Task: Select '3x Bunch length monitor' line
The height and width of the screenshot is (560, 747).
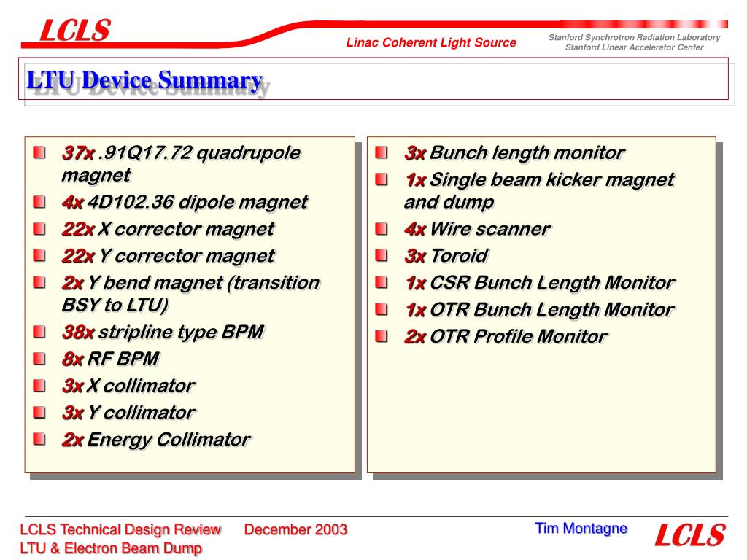Action: [x=514, y=153]
